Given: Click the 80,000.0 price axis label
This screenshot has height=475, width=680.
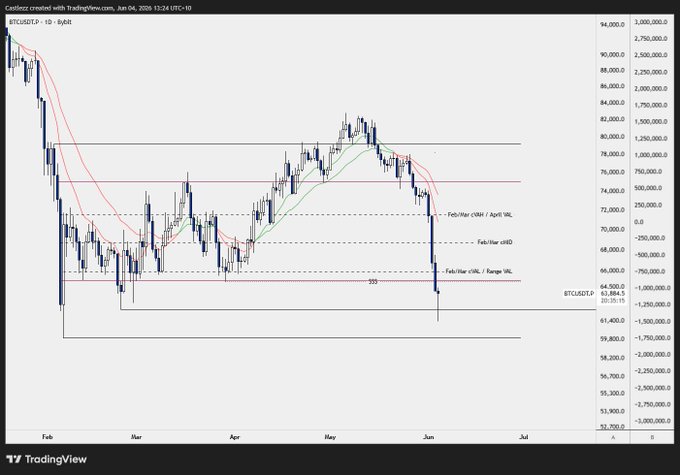Looking at the screenshot, I should tap(612, 137).
